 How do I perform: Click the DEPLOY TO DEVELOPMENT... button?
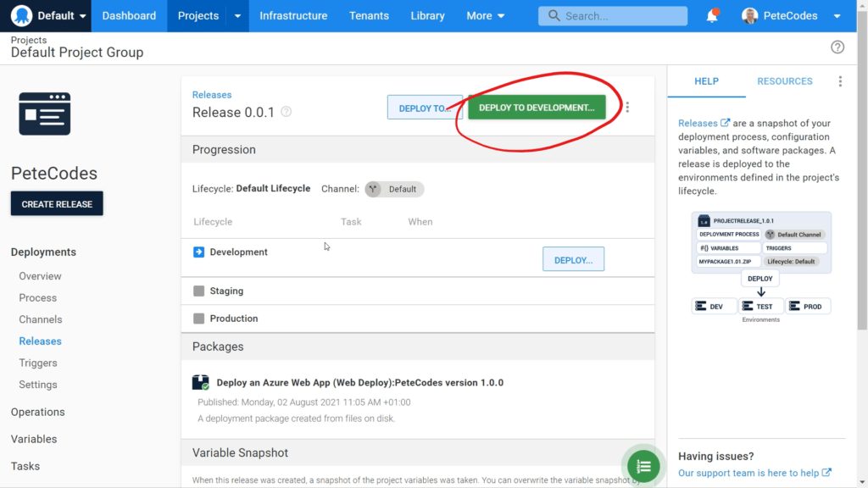(x=537, y=108)
